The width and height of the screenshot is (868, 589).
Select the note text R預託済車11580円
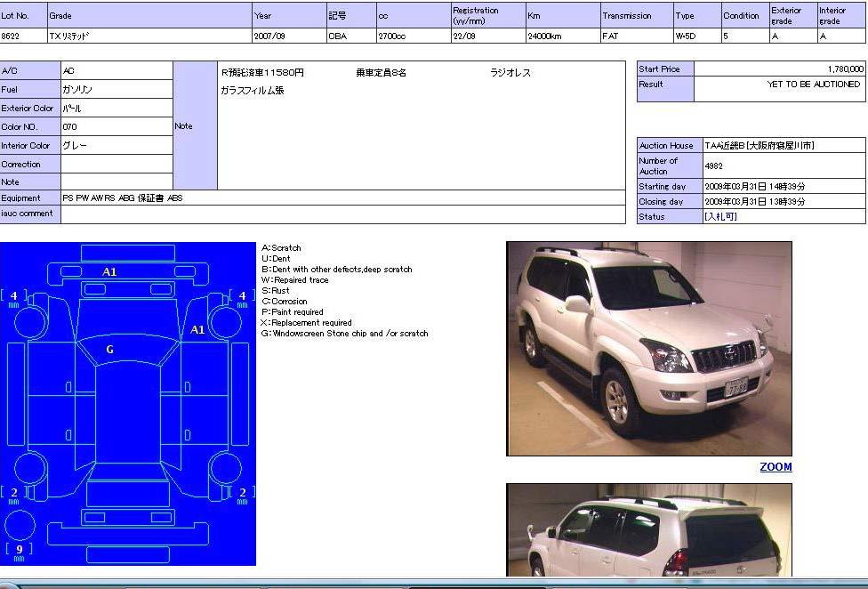[x=262, y=73]
